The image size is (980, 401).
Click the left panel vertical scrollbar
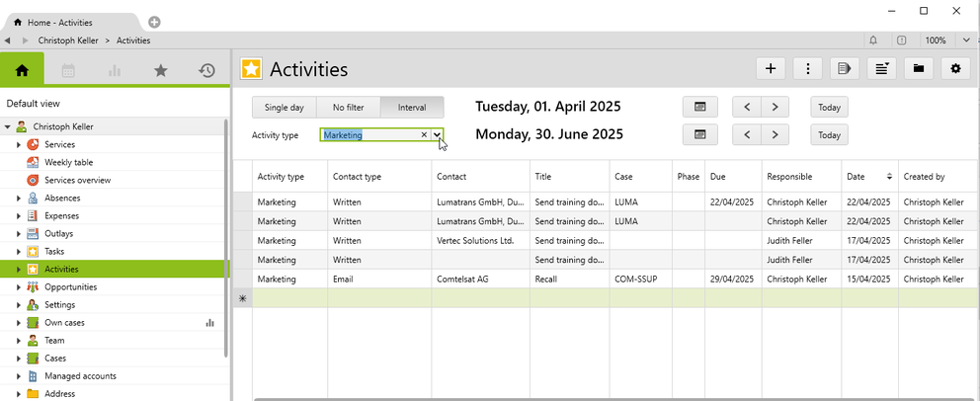pos(226,237)
